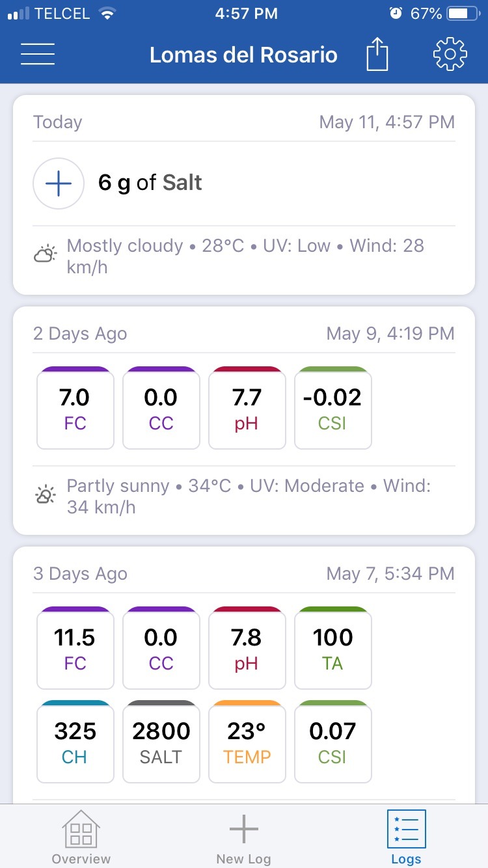Tap the 100 TA tile
Image resolution: width=488 pixels, height=868 pixels.
coord(333,648)
